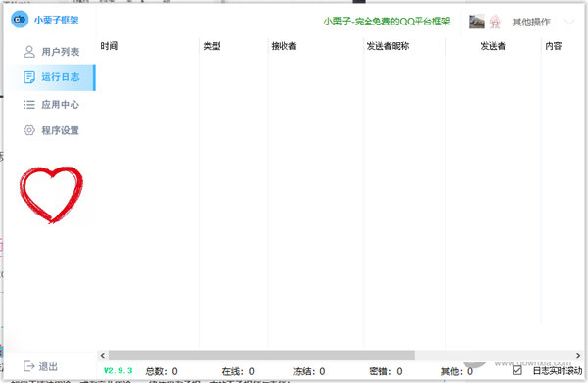Click the 小栗子框架 robot logo icon
The width and height of the screenshot is (588, 383).
tap(20, 20)
